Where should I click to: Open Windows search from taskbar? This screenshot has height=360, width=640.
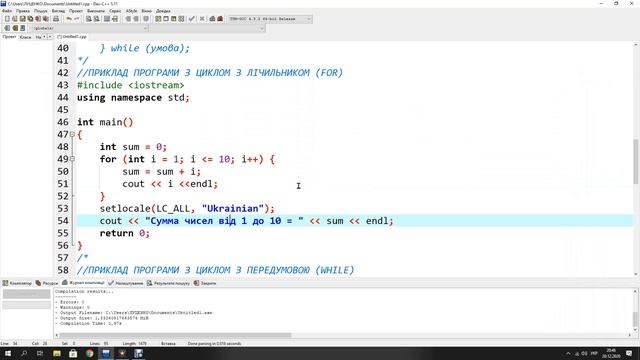(x=24, y=353)
